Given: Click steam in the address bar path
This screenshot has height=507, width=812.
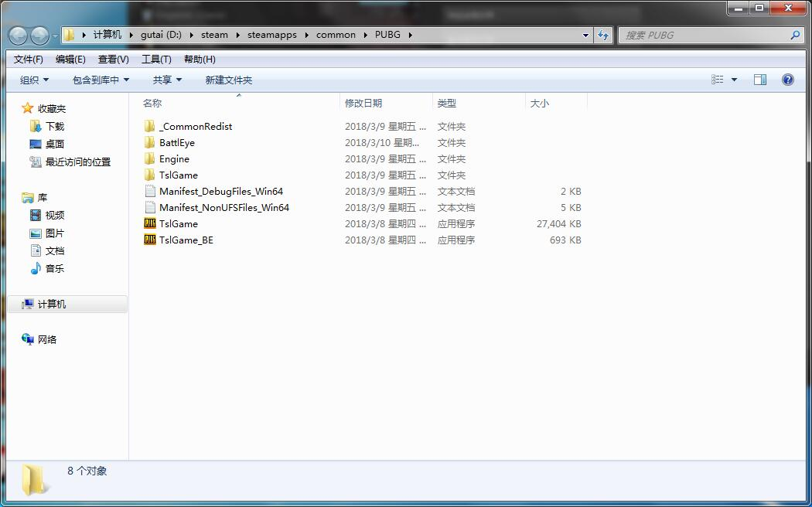Looking at the screenshot, I should [214, 35].
